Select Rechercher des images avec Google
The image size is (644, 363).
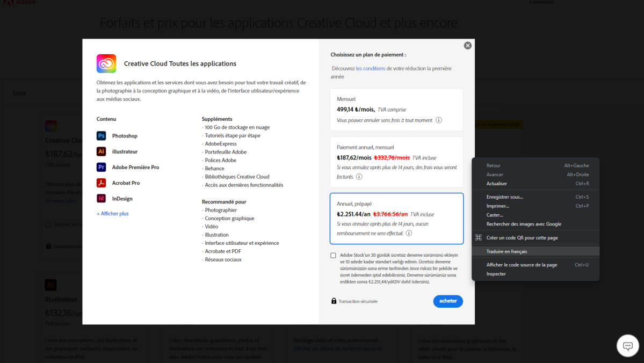[x=536, y=224]
